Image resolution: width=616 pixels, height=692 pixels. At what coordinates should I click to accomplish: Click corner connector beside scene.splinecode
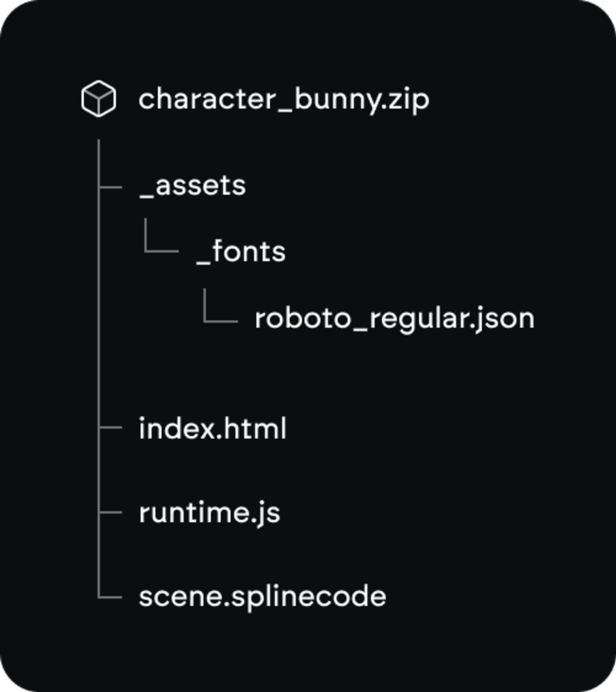point(110,597)
